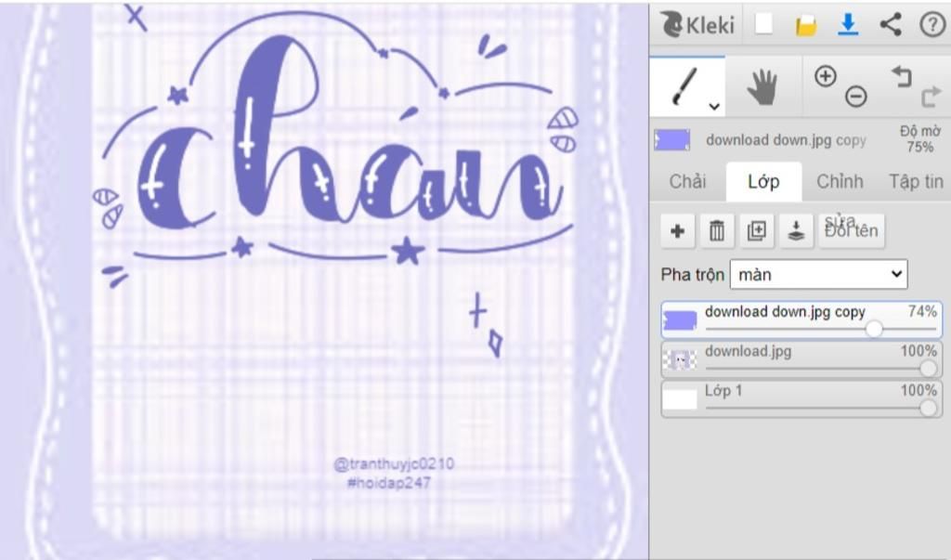Click the Độ mờ 75% opacity label
Screen dimensions: 951x560
point(920,139)
